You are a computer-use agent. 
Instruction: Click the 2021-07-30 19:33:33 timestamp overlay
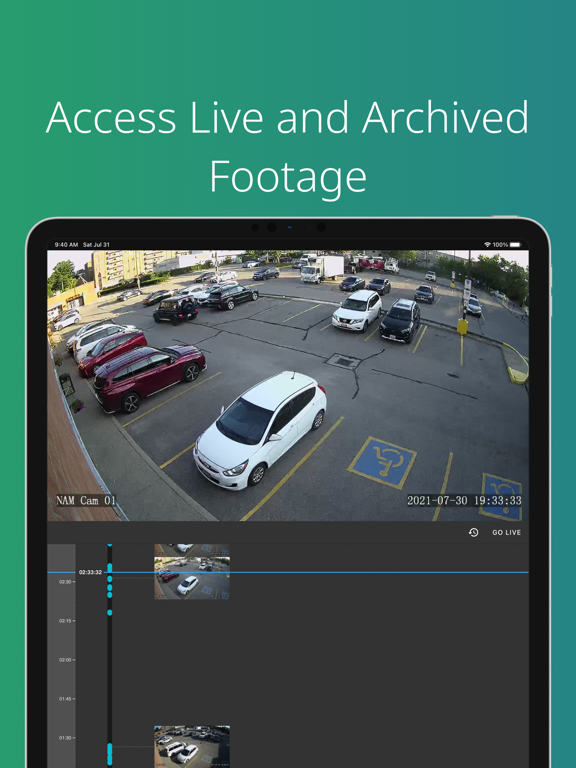coord(464,501)
